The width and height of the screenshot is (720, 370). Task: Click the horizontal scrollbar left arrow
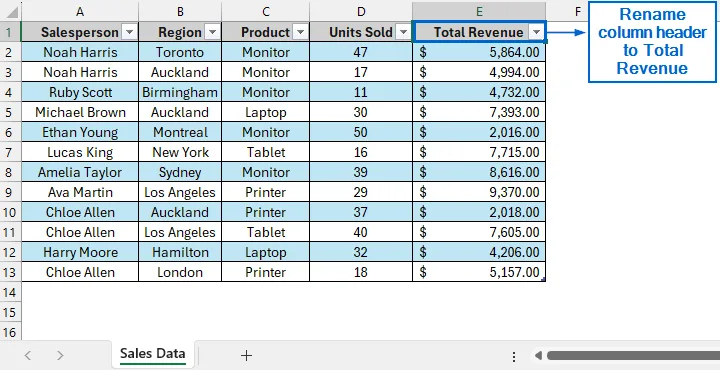click(538, 355)
